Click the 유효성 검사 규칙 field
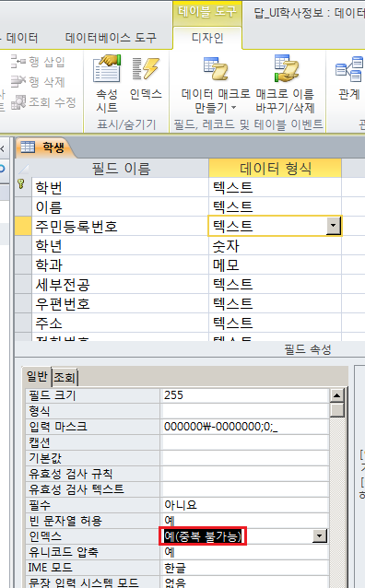The height and width of the screenshot is (588, 365). (244, 474)
